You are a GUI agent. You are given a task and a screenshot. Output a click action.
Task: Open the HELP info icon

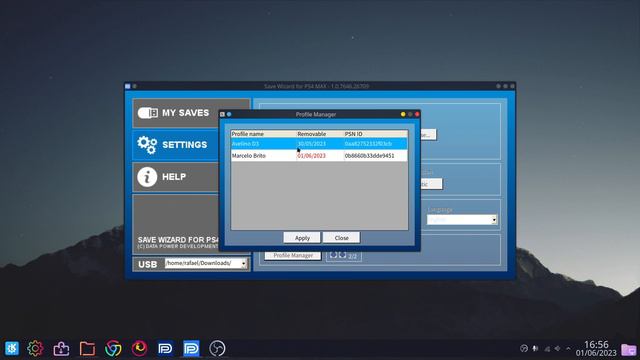click(x=147, y=177)
